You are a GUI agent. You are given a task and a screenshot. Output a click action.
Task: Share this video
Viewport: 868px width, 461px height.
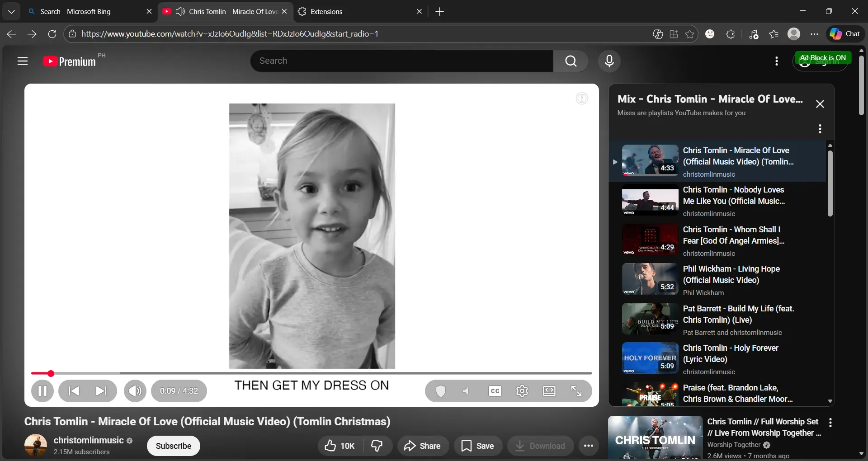[x=422, y=446]
